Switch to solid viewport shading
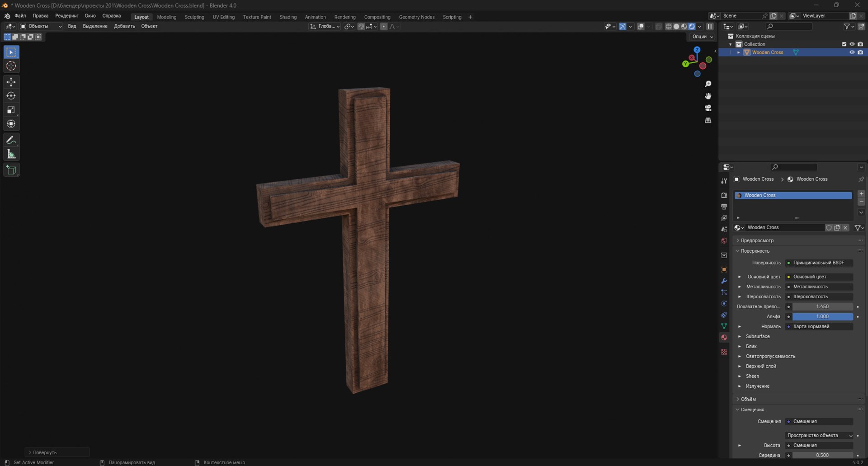868x466 pixels. pyautogui.click(x=676, y=27)
